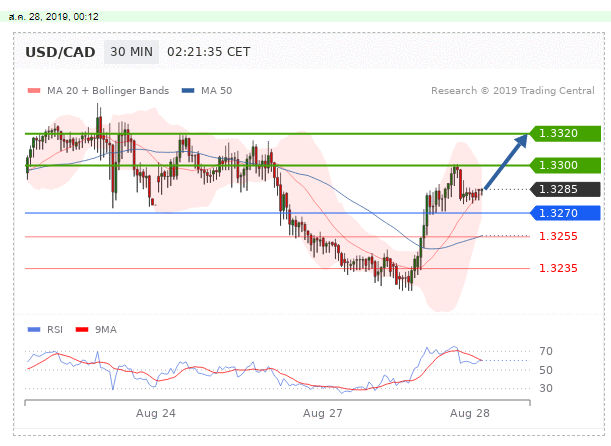
Task: Click the MA 50 blue legend swatch
Action: tap(188, 91)
